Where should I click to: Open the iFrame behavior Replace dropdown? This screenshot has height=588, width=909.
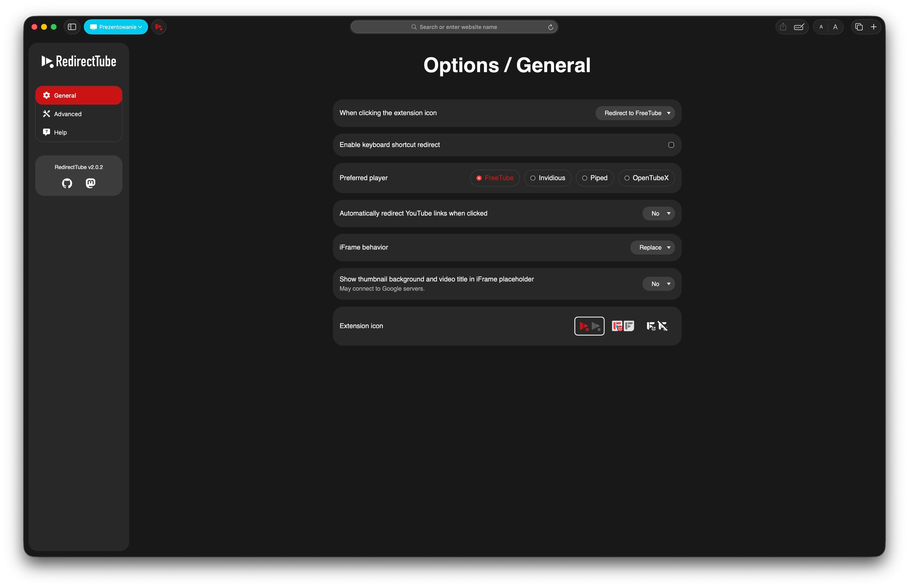(652, 248)
